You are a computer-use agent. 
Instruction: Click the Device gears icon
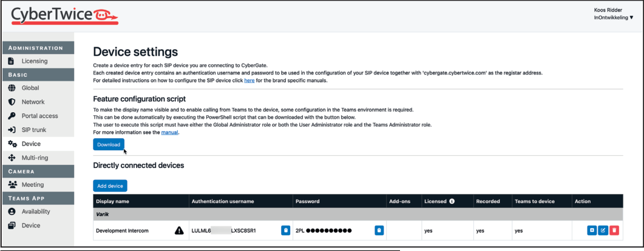[x=12, y=144]
